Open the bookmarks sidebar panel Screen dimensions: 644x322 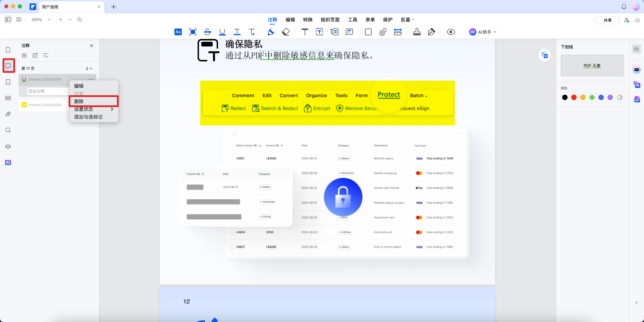(8, 82)
